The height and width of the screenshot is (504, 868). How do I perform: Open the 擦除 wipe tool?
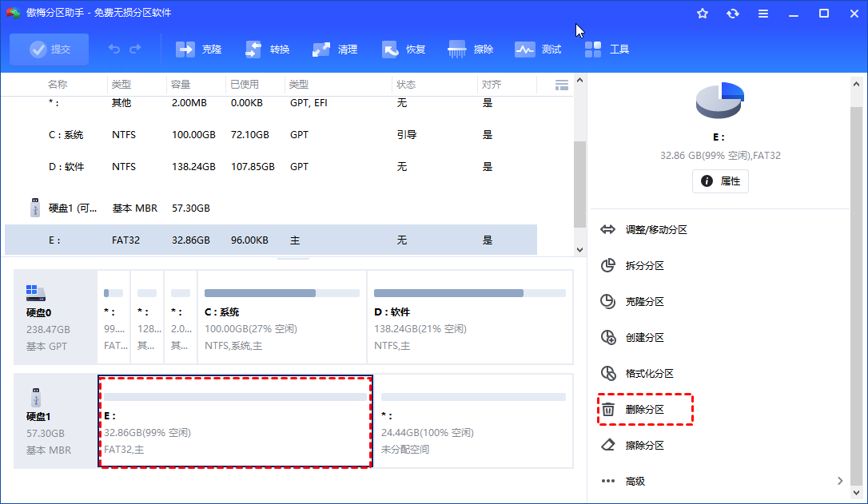(471, 50)
